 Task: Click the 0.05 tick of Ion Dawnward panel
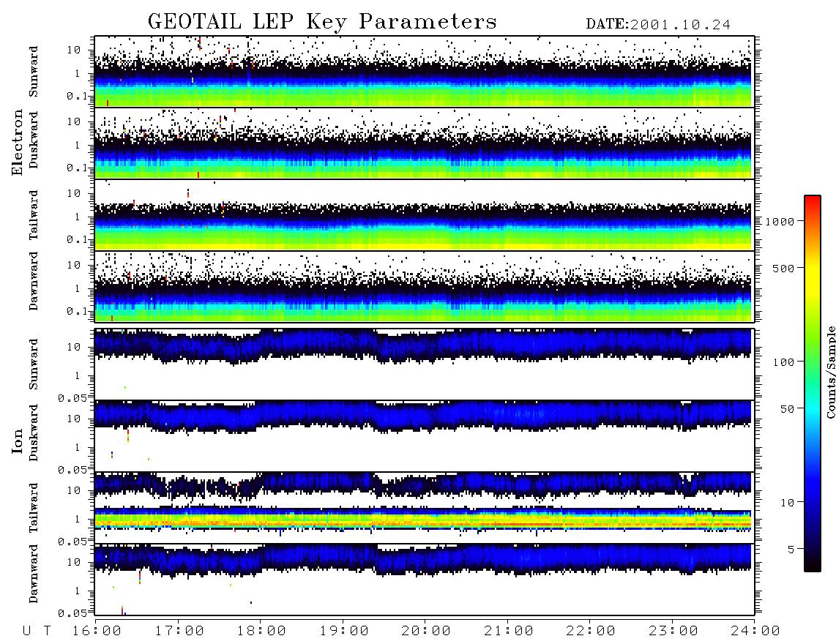[72, 613]
